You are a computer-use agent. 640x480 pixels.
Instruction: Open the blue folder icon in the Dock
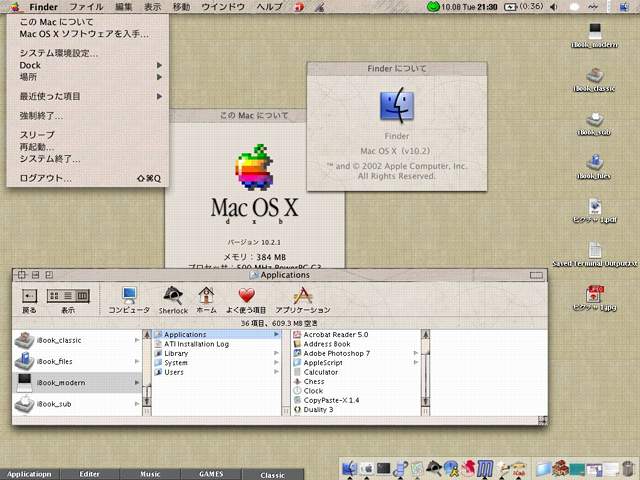pyautogui.click(x=544, y=469)
